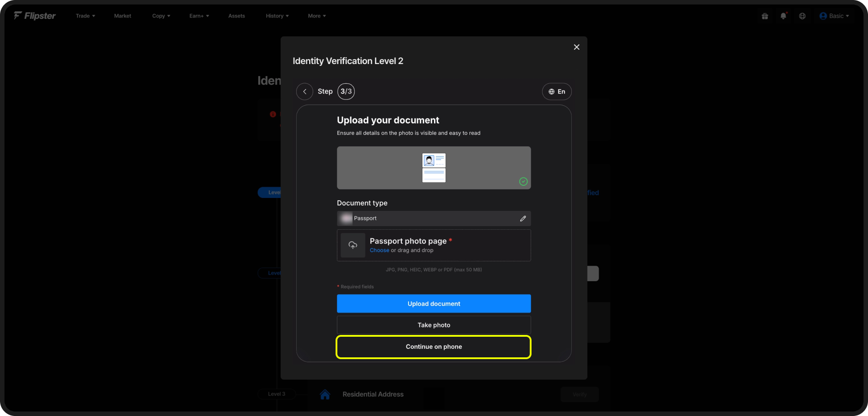Image resolution: width=868 pixels, height=416 pixels.
Task: Open the Basic account dropdown
Action: (834, 16)
